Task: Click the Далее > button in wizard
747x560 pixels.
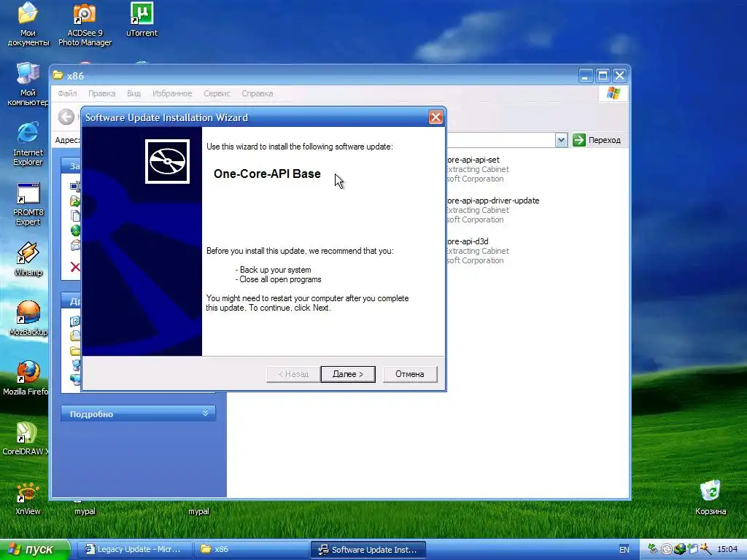Action: pyautogui.click(x=348, y=374)
